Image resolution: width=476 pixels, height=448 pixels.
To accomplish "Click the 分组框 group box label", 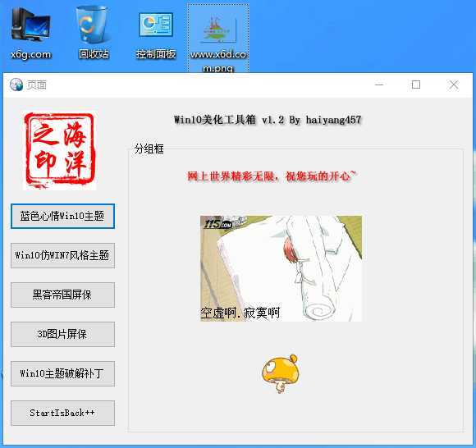I will (149, 149).
